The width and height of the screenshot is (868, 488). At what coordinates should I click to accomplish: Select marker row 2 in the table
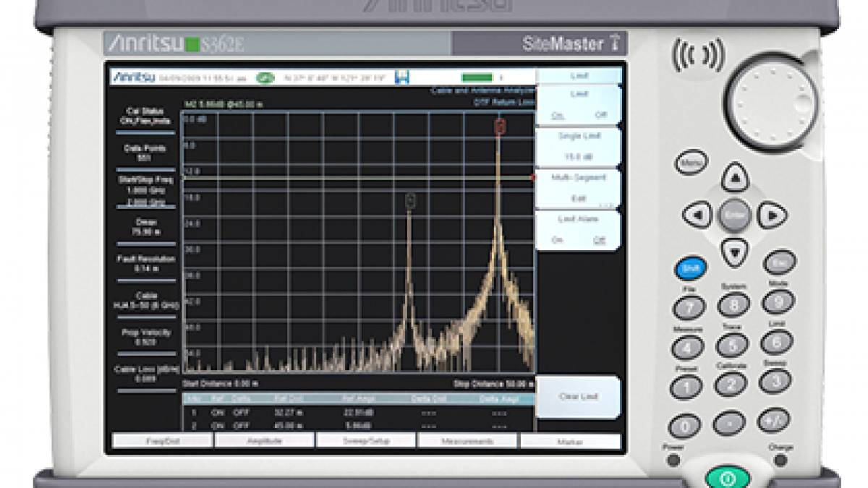[358, 426]
